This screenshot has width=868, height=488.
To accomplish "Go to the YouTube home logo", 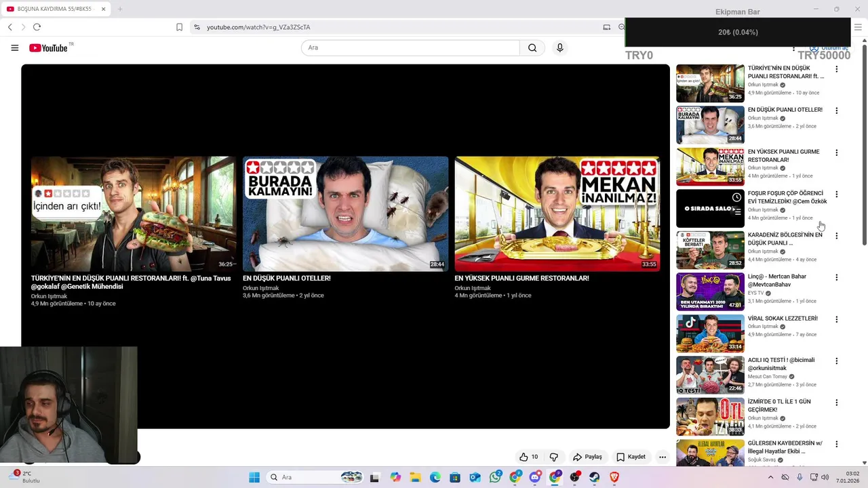I will pos(48,47).
